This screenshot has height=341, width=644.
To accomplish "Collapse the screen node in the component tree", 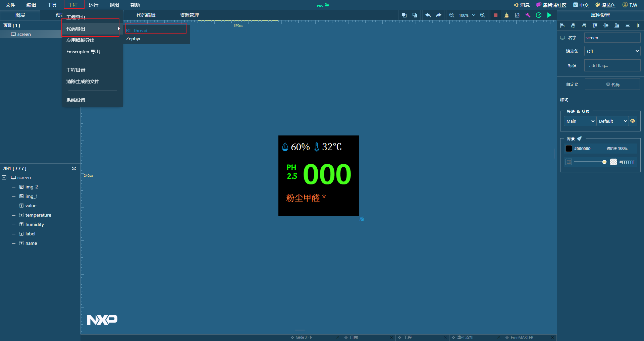I will [4, 177].
